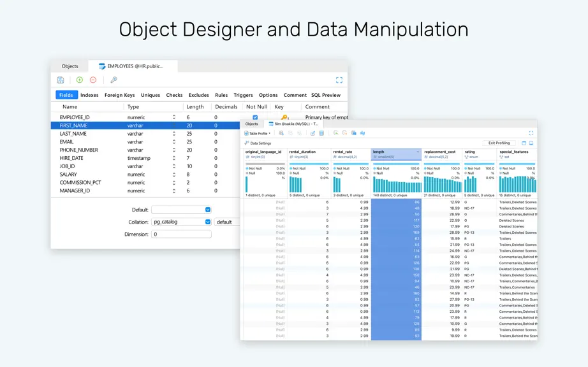The height and width of the screenshot is (367, 588).
Task: Change type stepper for EMPLOYEE_ID row
Action: 174,117
